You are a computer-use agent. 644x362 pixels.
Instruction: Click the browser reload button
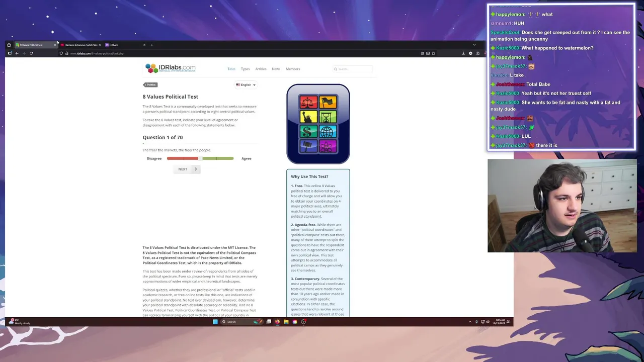[31, 53]
